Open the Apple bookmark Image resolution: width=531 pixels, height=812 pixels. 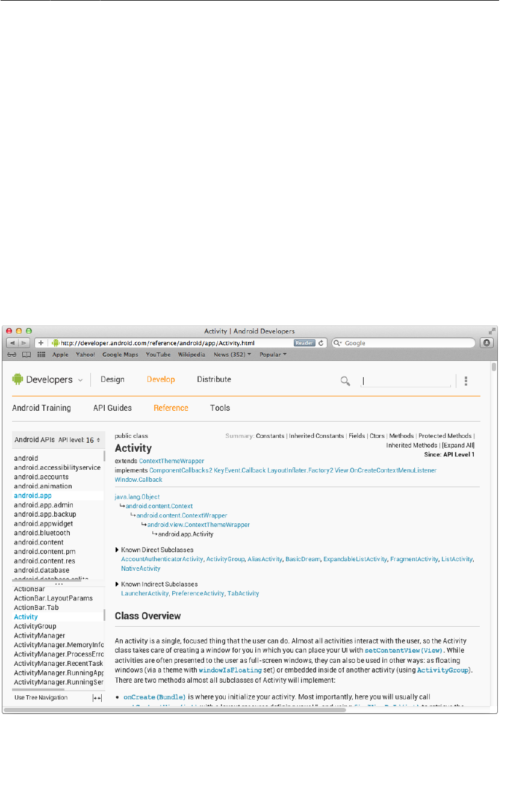coord(60,355)
